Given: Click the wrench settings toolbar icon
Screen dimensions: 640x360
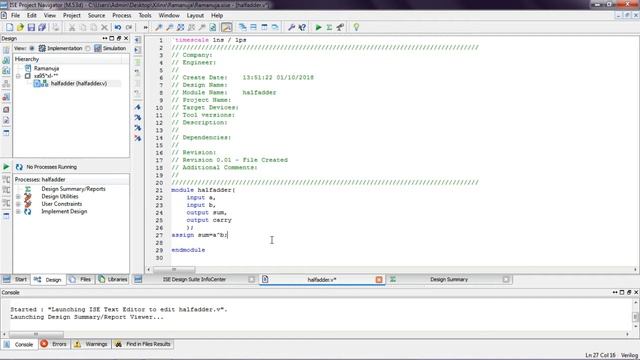Looking at the screenshot, I should point(291,27).
